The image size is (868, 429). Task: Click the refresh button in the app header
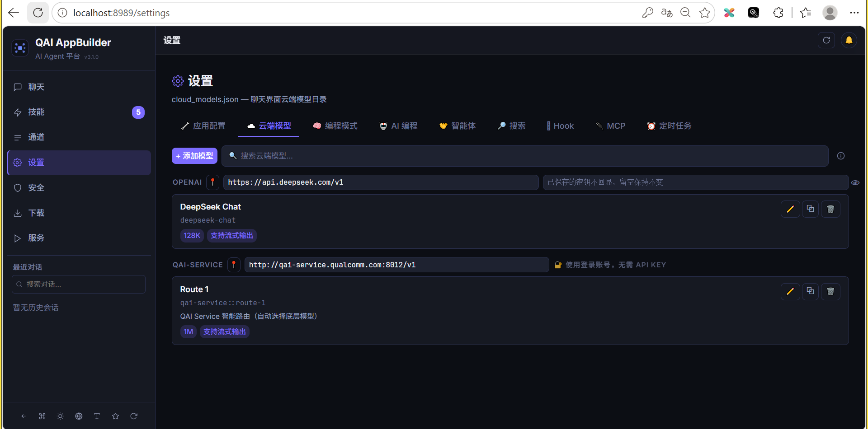pos(826,40)
